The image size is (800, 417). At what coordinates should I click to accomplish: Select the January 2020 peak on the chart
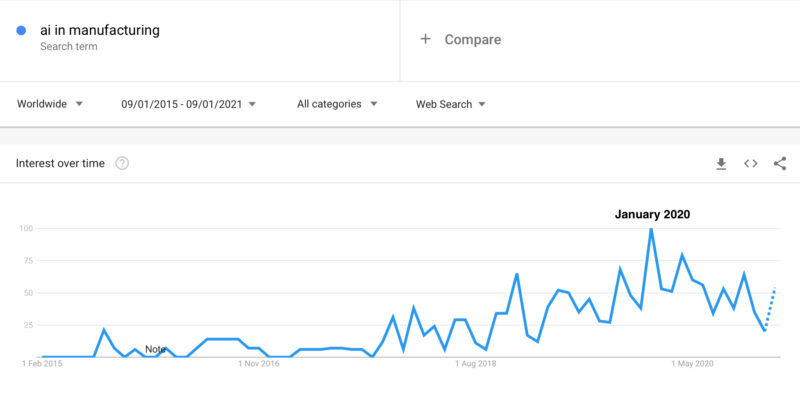(651, 229)
